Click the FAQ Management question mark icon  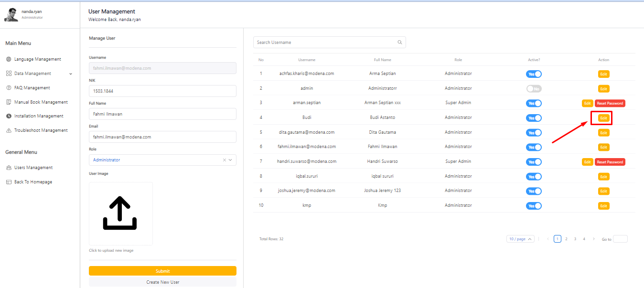click(x=9, y=88)
